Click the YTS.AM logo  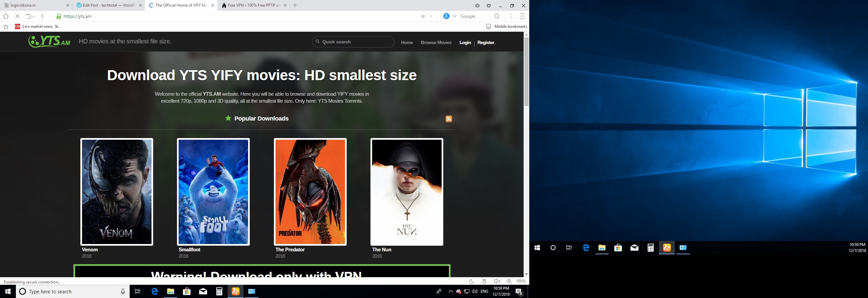(50, 41)
